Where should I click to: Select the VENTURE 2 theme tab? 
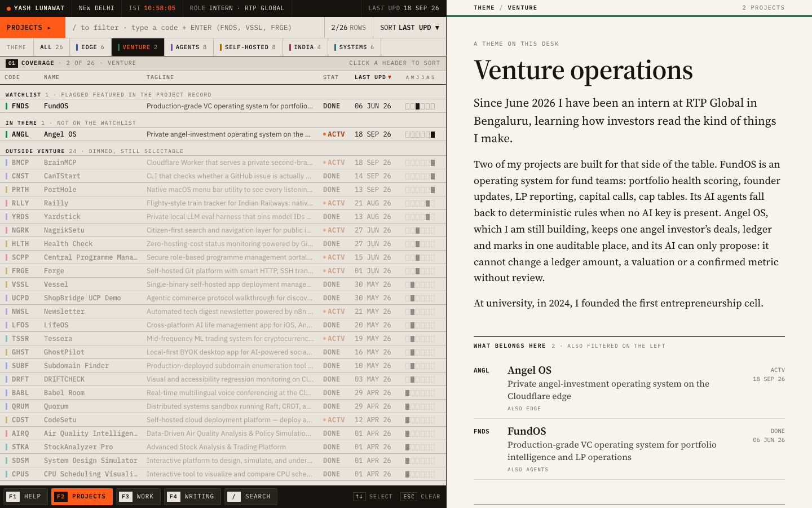click(x=138, y=47)
